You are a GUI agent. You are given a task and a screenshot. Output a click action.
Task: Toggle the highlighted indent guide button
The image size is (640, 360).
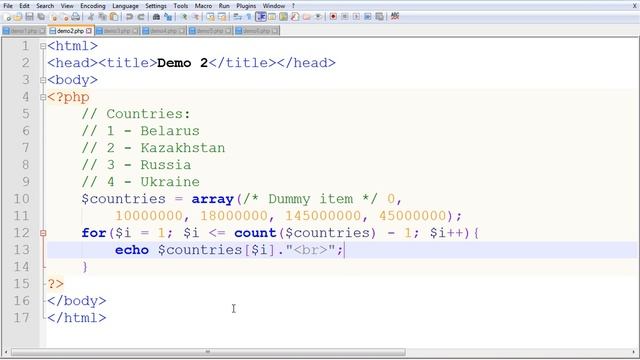click(x=260, y=17)
